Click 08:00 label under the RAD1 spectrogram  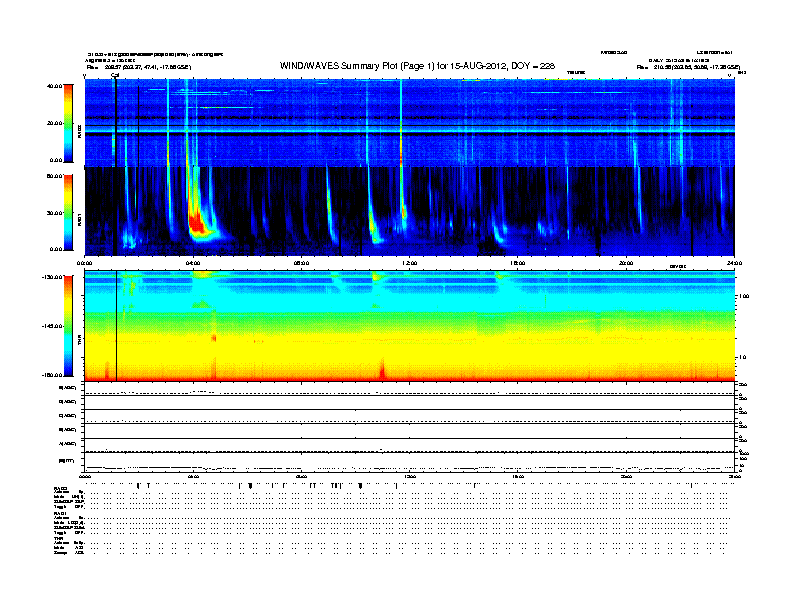(x=301, y=263)
